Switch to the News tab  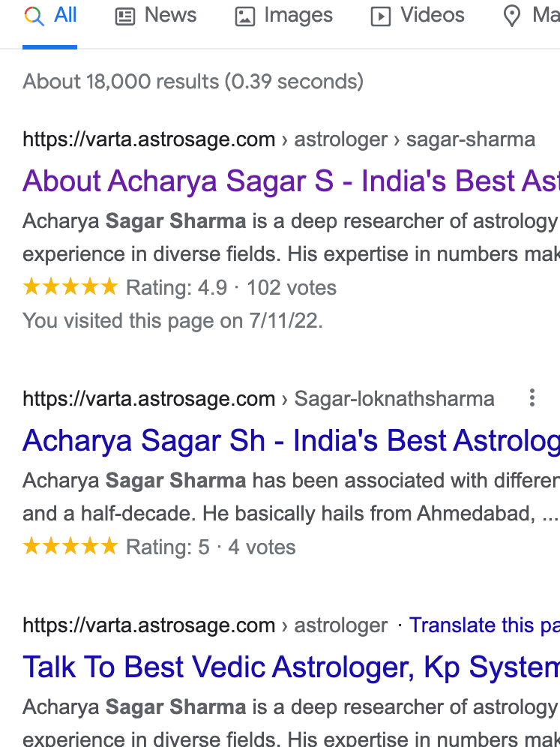coord(170,15)
